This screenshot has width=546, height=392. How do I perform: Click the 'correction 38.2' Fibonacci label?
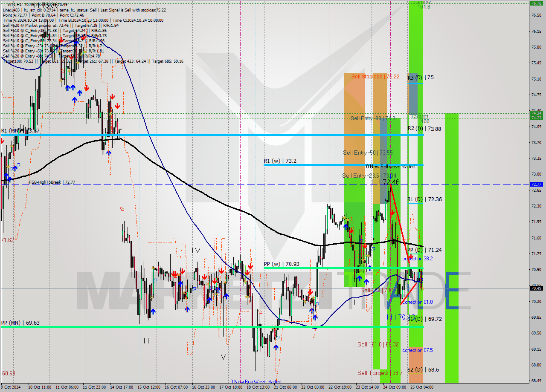(x=418, y=259)
